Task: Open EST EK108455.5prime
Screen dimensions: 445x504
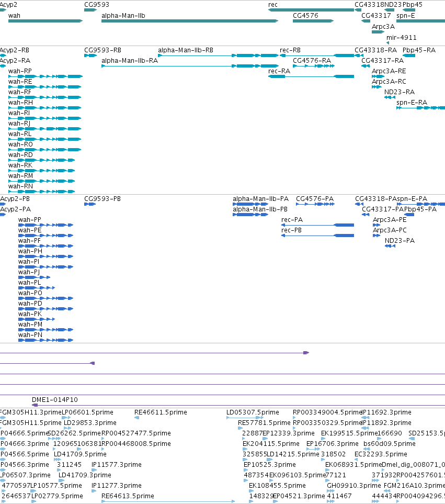Action: click(252, 491)
